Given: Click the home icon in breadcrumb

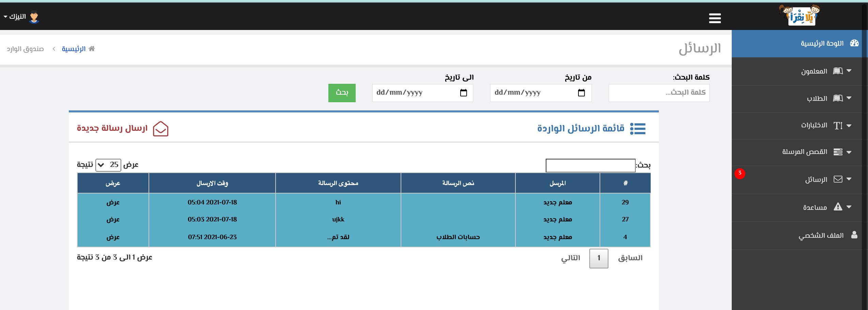Looking at the screenshot, I should [x=92, y=49].
